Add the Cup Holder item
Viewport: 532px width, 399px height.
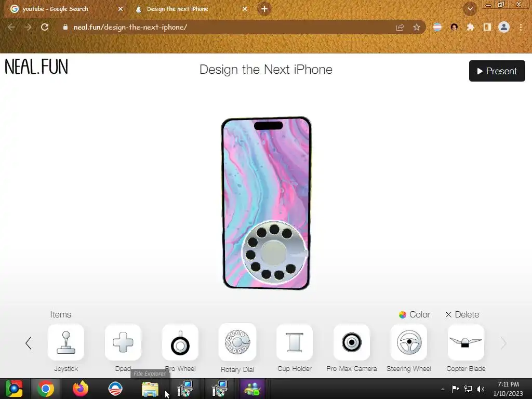[295, 342]
